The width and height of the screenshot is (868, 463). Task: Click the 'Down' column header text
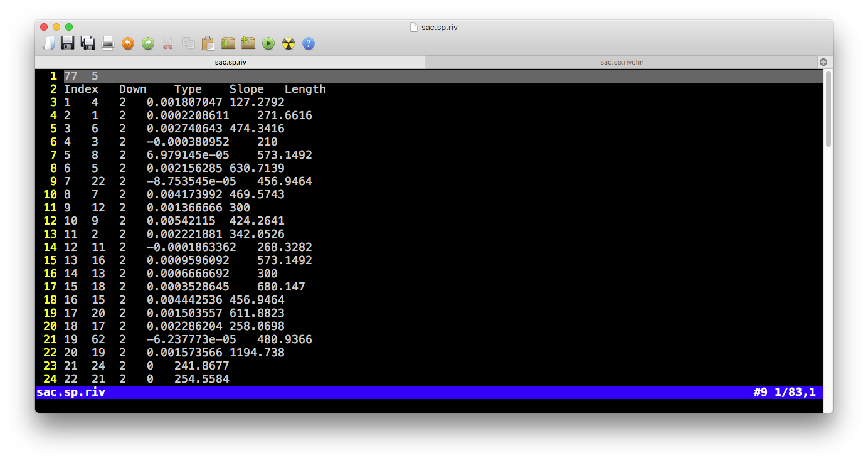pyautogui.click(x=133, y=89)
